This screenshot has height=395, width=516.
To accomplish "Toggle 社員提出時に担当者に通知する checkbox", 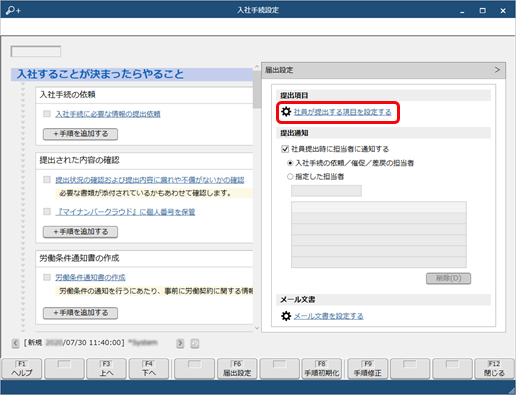I will click(285, 149).
